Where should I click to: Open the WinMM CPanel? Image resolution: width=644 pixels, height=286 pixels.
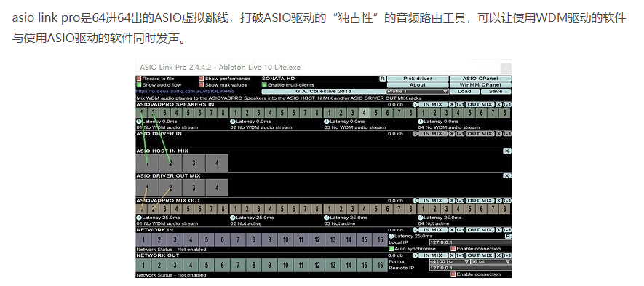(x=480, y=85)
